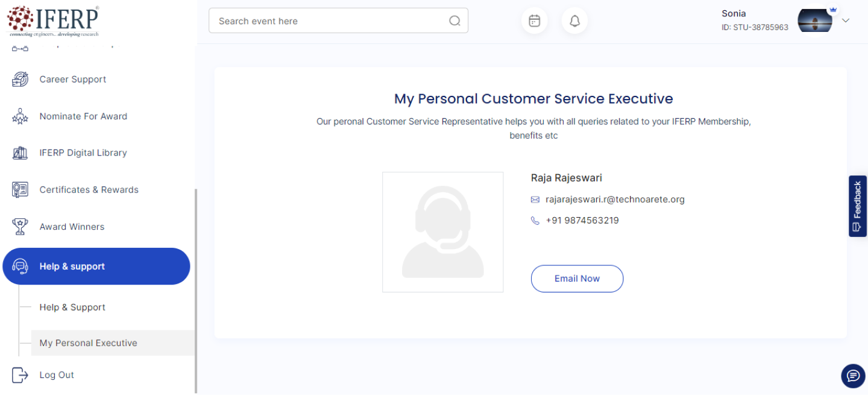Click the Career Support icon
This screenshot has height=395, width=868.
click(x=20, y=80)
